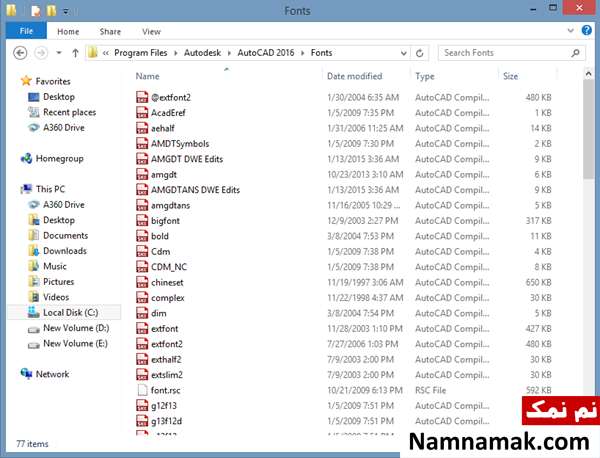Switch to the Home ribbon tab
This screenshot has width=600, height=458.
point(68,31)
